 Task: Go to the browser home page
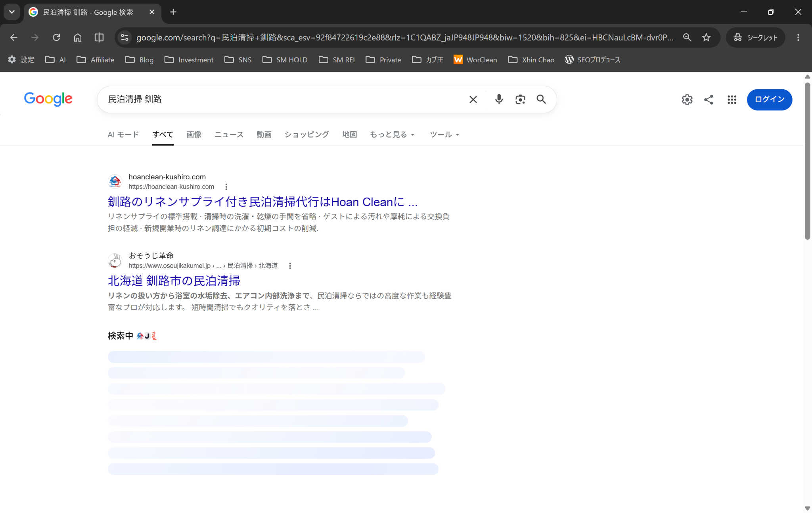pos(78,37)
